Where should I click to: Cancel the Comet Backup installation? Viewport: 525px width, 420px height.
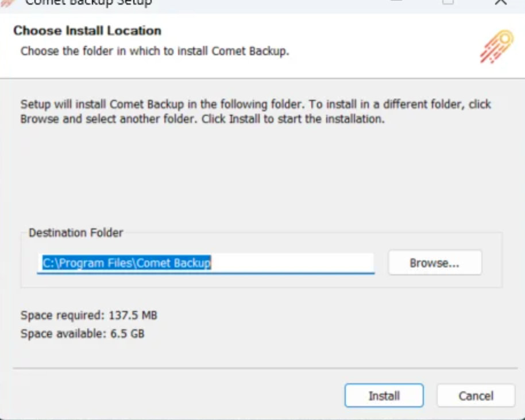point(475,395)
